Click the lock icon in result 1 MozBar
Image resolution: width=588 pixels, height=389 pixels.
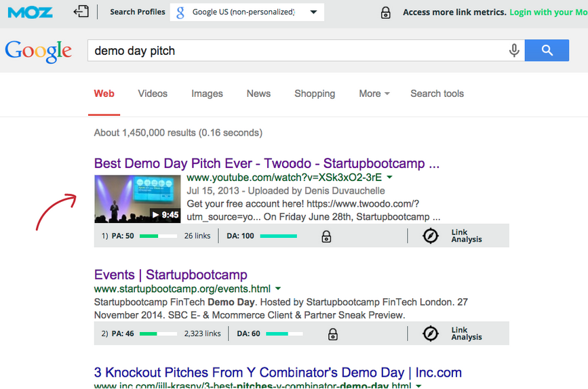(326, 237)
